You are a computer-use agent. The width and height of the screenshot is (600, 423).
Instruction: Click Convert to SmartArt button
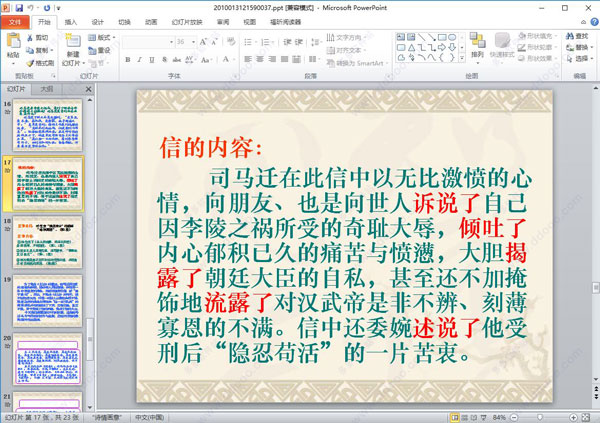point(357,63)
